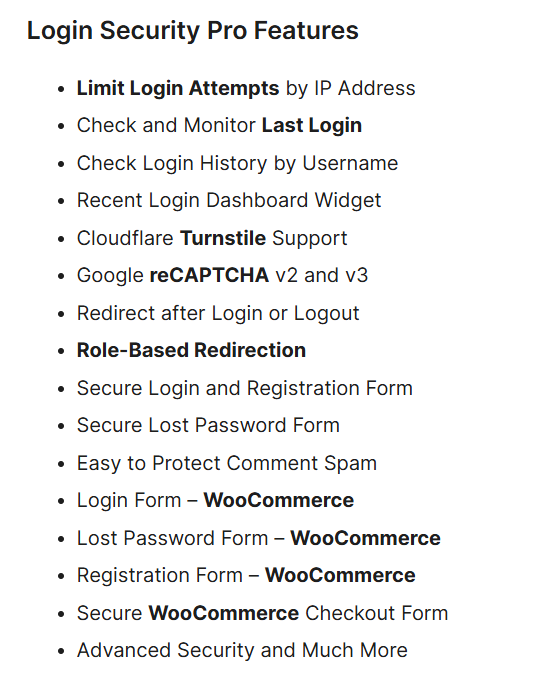Click the bold Turnstile word
Viewport: 548px width, 683px height.
coord(223,238)
